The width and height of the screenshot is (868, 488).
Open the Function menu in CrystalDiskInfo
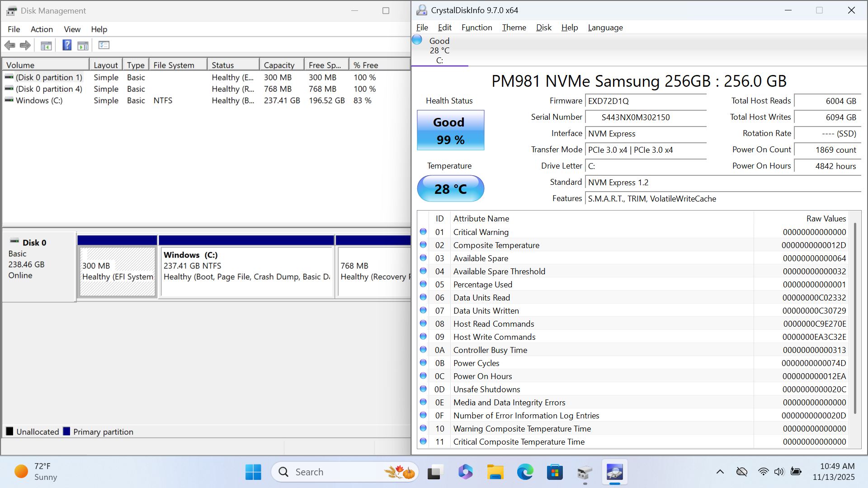click(x=476, y=28)
